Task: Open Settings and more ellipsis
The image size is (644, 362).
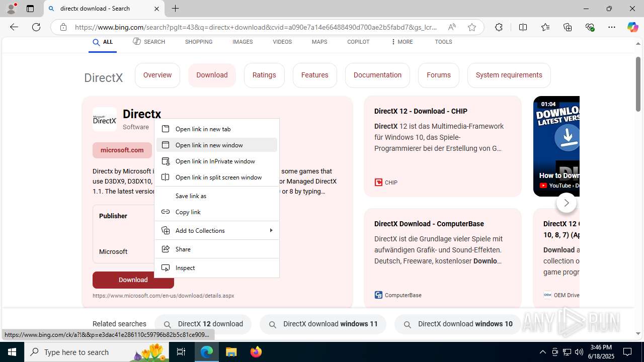Action: pyautogui.click(x=612, y=27)
